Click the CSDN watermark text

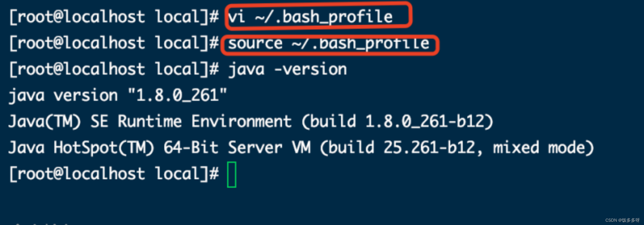(x=622, y=220)
